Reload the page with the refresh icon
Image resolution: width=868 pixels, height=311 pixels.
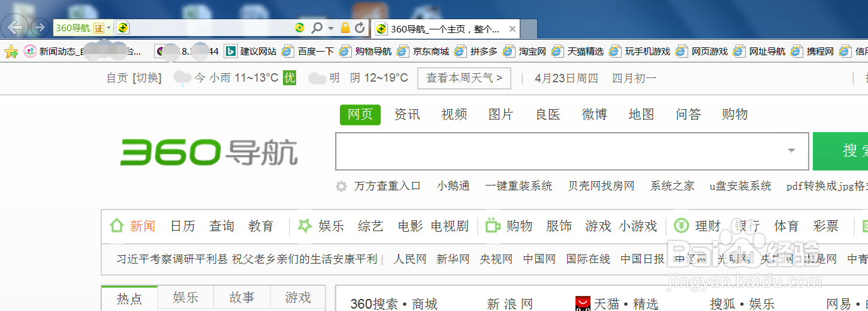(360, 28)
